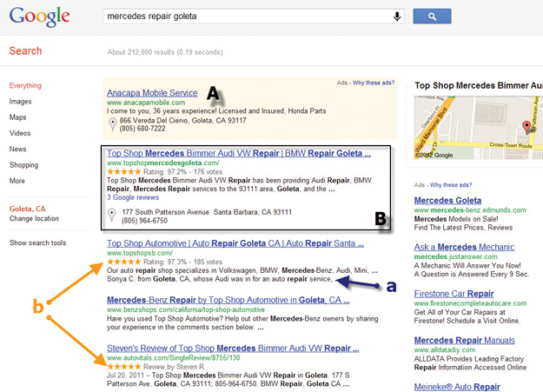Viewport: 543px width, 392px height.
Task: Click the star rating under topshopmercedesgoleta.com
Action: click(x=124, y=171)
